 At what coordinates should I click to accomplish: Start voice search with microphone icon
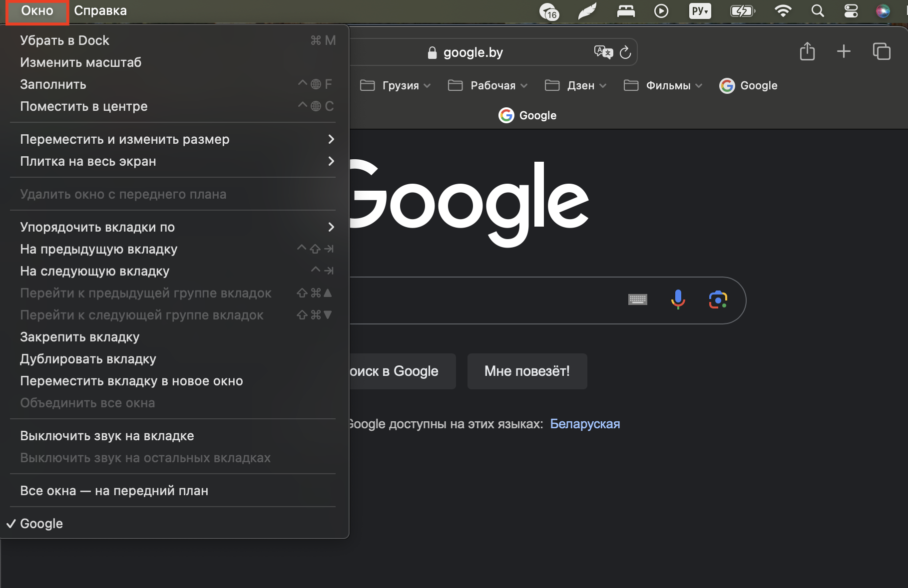678,299
